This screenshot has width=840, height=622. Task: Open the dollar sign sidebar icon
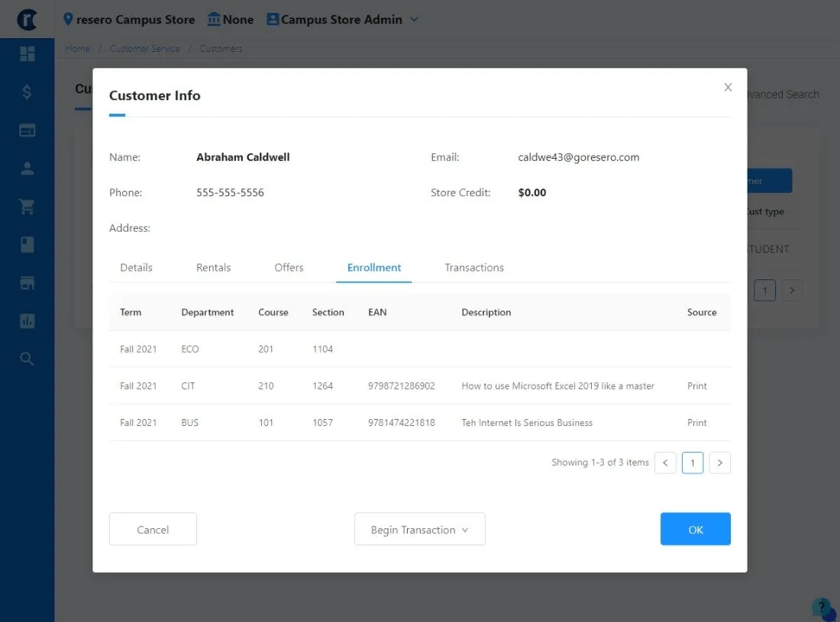[x=27, y=92]
